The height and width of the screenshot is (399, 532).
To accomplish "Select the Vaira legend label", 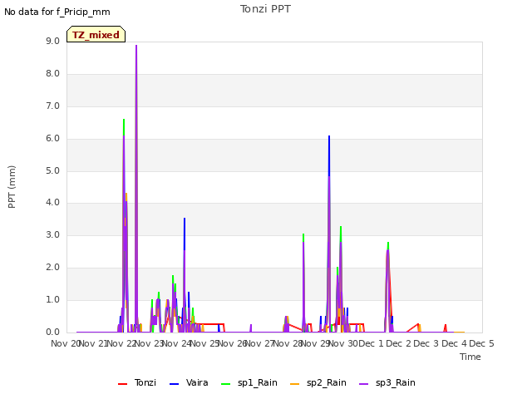I will pos(197,382).
